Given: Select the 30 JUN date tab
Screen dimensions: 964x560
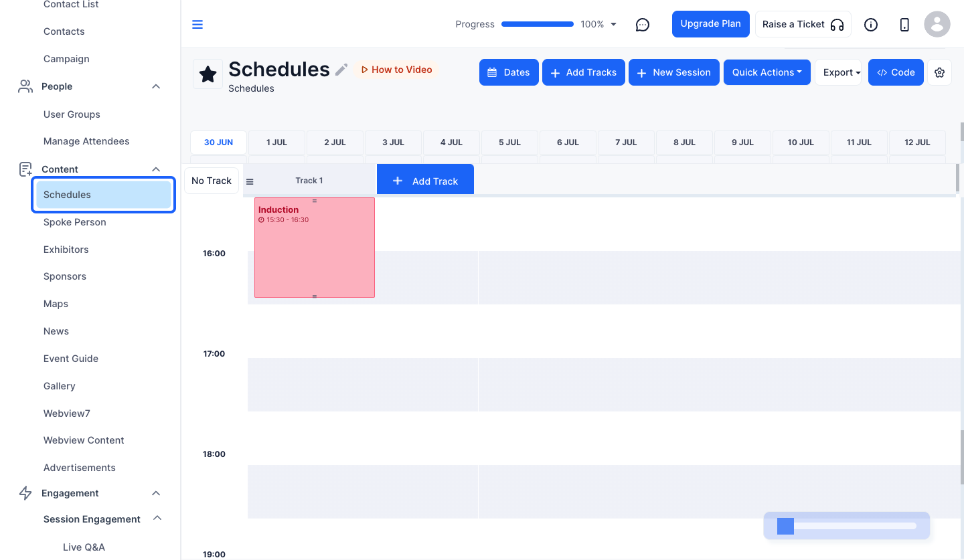Looking at the screenshot, I should 219,143.
